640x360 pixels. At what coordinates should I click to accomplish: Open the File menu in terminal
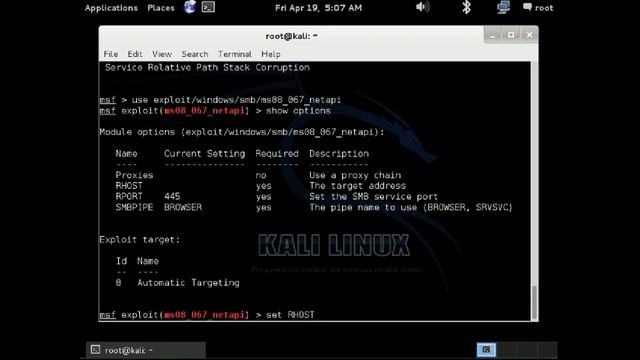[111, 54]
